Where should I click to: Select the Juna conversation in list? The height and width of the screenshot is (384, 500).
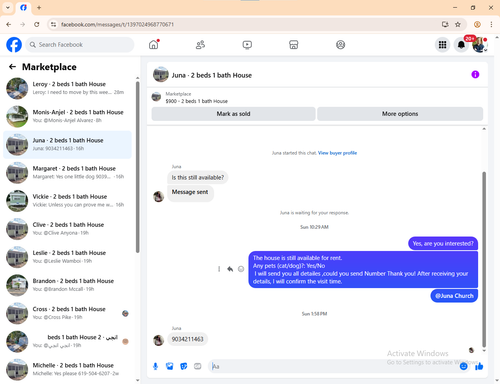click(67, 145)
